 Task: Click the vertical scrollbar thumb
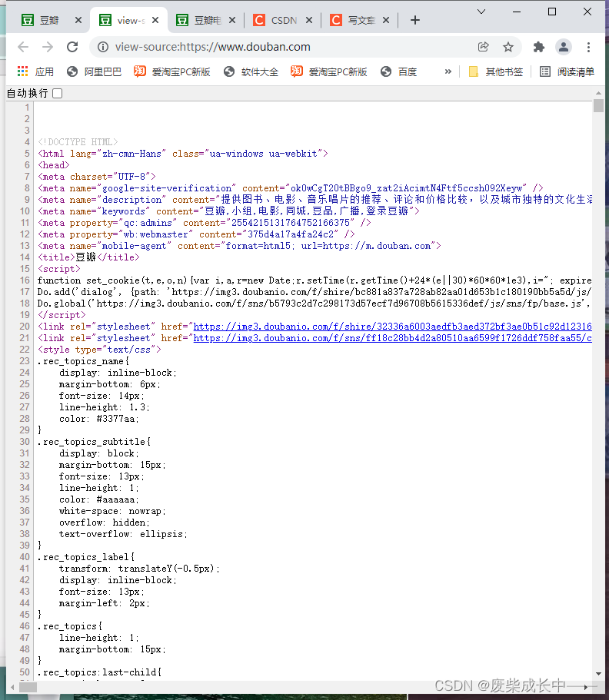[598, 106]
